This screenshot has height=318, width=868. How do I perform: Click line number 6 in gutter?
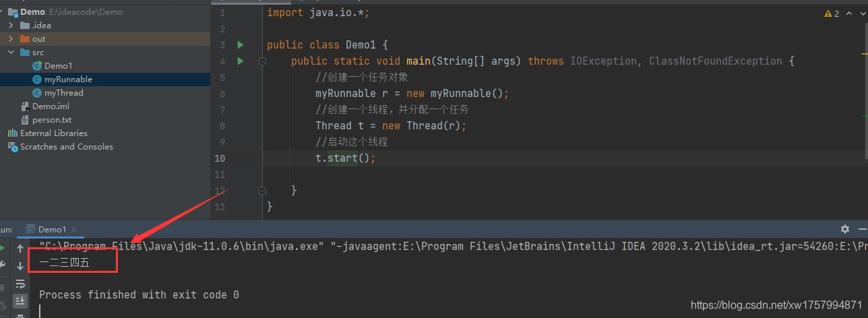(x=222, y=94)
